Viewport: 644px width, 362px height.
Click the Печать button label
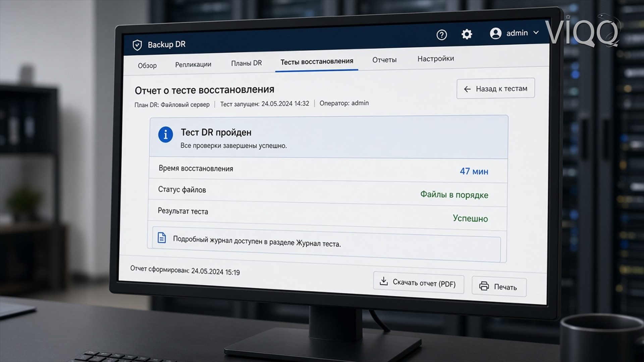505,287
